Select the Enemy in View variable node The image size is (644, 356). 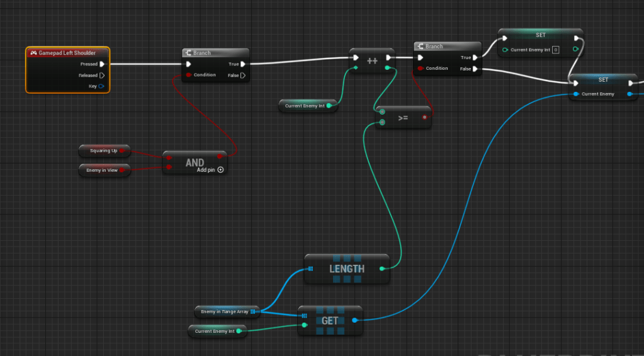pos(101,170)
